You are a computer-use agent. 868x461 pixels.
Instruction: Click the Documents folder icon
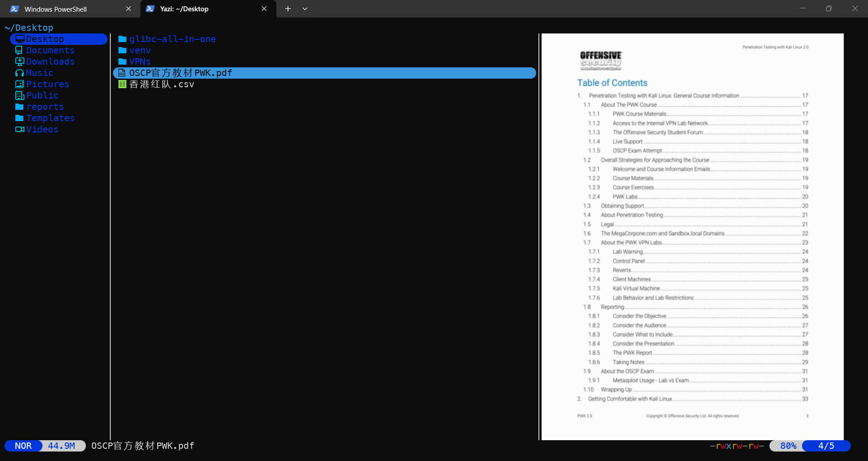[x=19, y=50]
